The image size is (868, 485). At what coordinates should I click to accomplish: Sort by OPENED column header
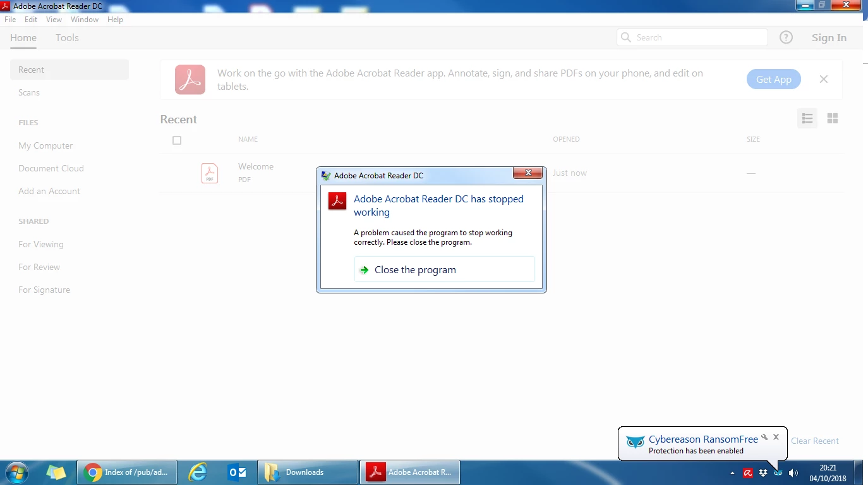[566, 139]
